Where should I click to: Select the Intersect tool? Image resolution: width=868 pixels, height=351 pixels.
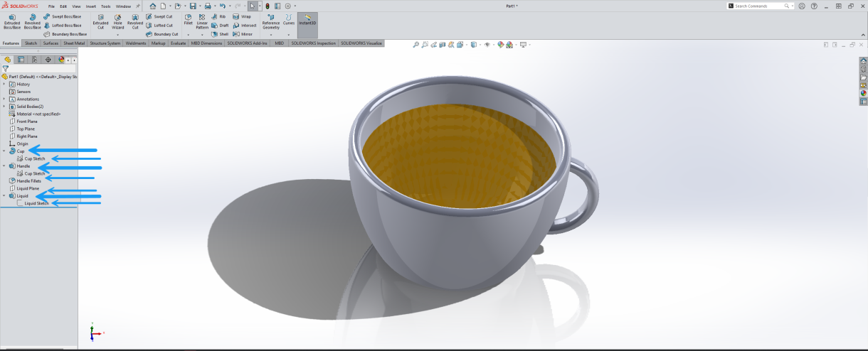244,25
